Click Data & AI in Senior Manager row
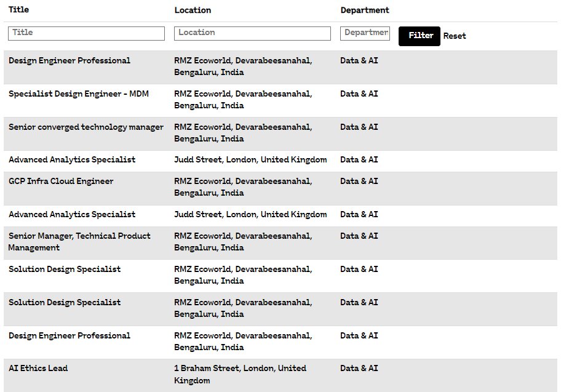Screen dimensions: 561x392 click(359, 236)
